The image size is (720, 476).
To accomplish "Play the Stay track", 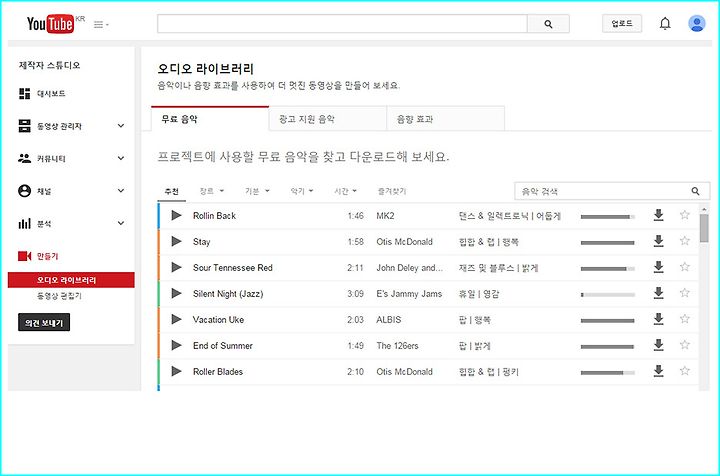I will click(176, 241).
